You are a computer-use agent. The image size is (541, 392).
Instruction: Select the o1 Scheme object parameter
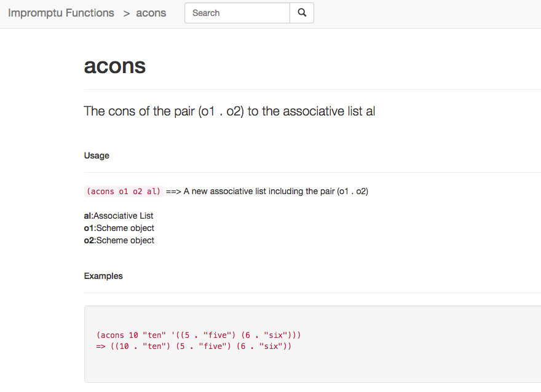(119, 228)
